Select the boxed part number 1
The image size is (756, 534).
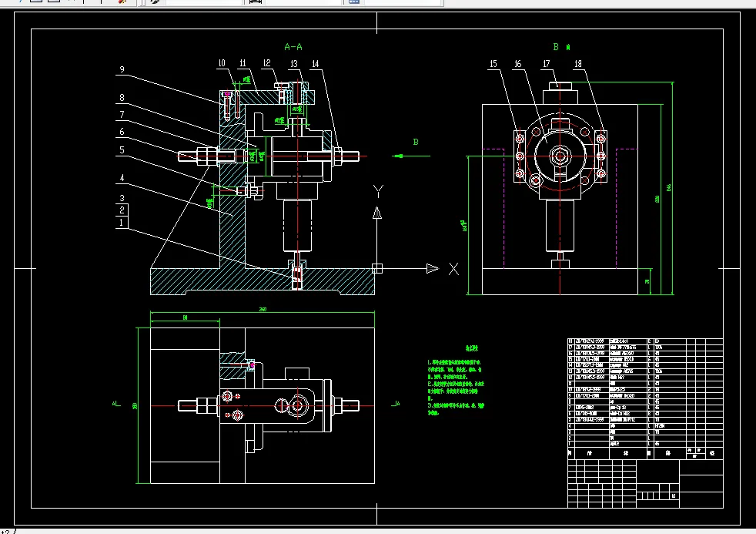[122, 223]
